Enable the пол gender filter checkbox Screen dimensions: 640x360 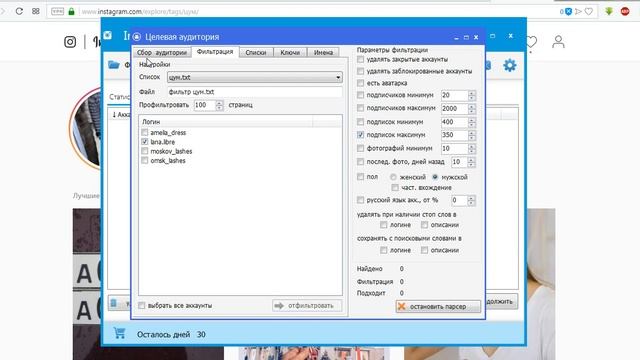point(360,177)
